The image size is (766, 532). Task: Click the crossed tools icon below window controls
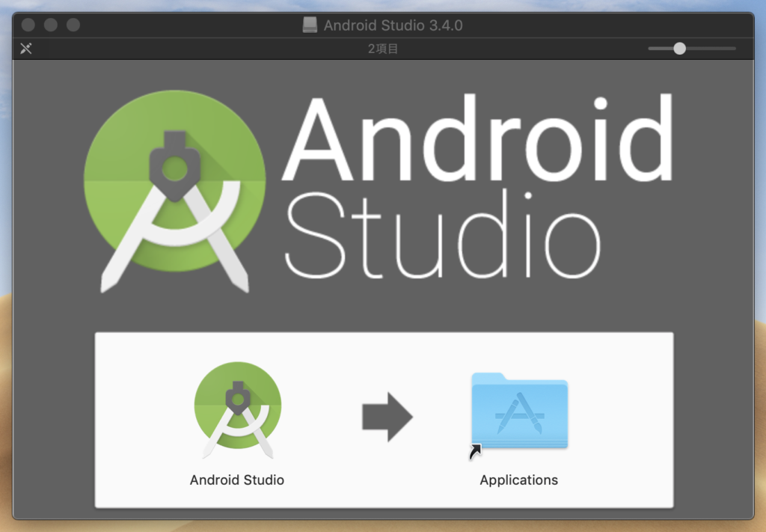tap(26, 49)
